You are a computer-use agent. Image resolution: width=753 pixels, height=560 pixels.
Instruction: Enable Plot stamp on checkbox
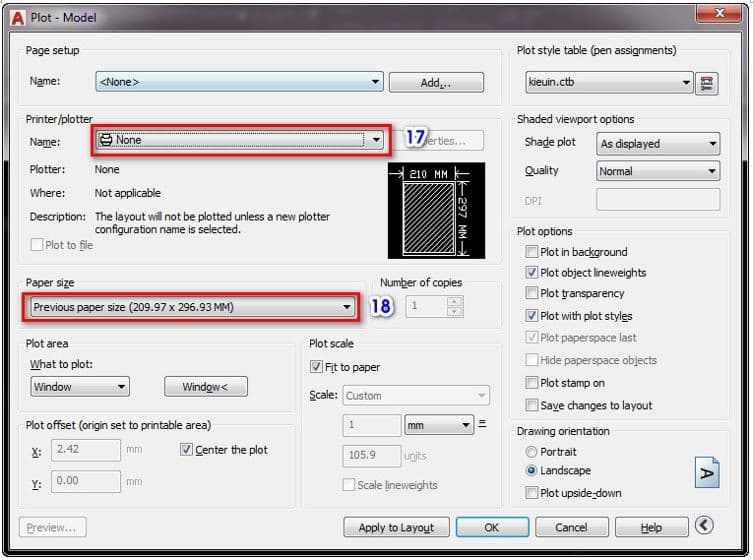coord(531,383)
